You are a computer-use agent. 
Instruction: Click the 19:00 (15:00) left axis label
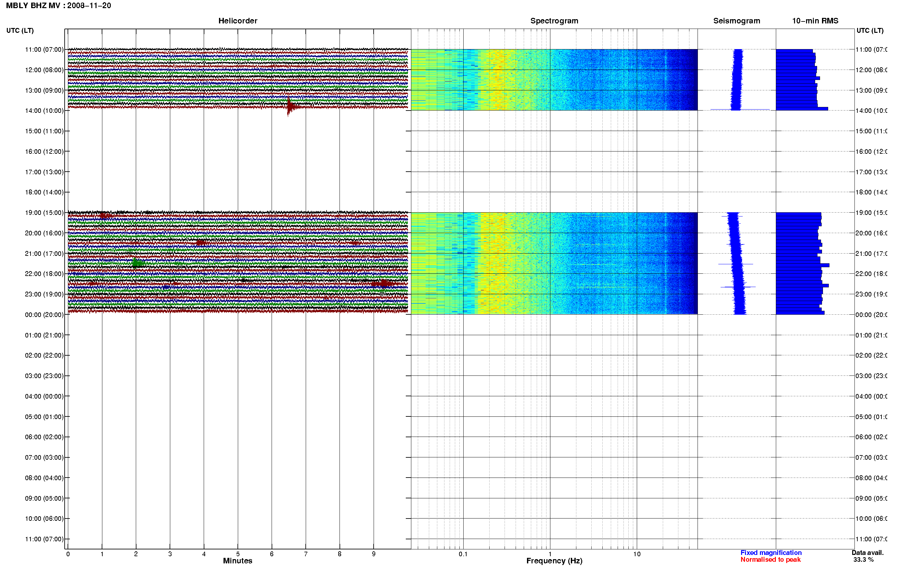pos(44,213)
